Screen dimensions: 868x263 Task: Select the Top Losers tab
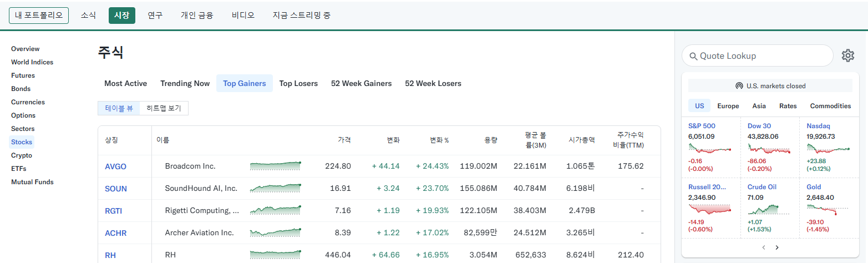coord(298,83)
